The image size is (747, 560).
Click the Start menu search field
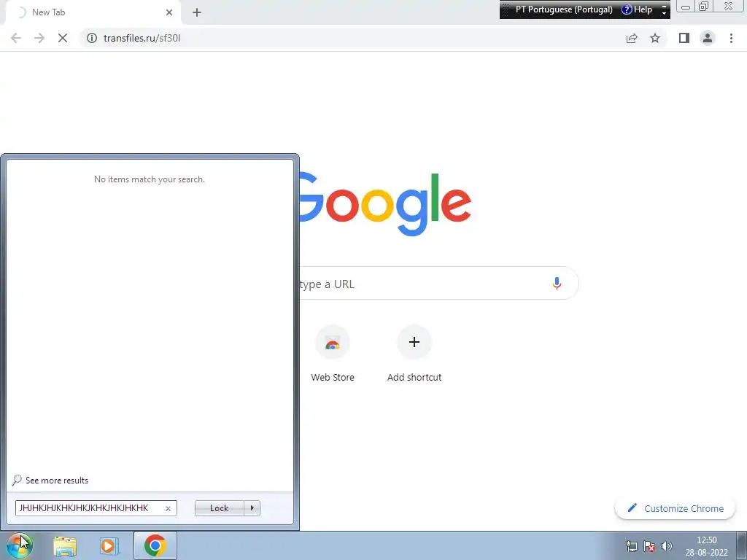coord(96,508)
